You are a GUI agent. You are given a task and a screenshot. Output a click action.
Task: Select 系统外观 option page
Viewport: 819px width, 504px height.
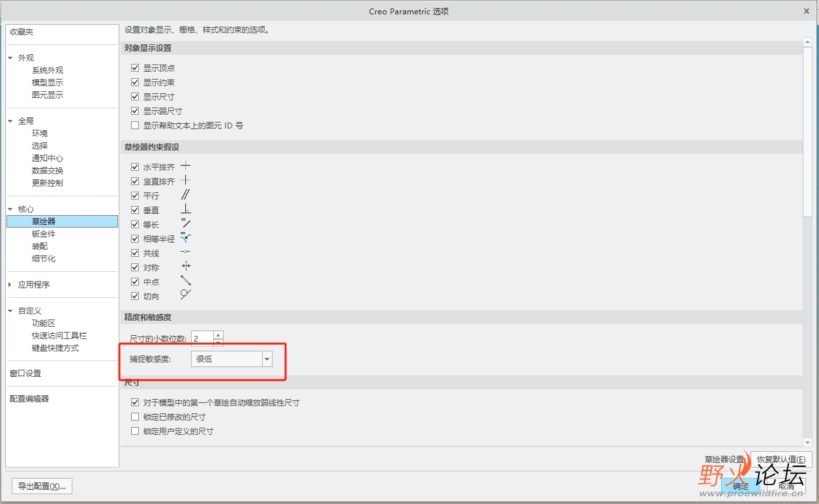(48, 70)
